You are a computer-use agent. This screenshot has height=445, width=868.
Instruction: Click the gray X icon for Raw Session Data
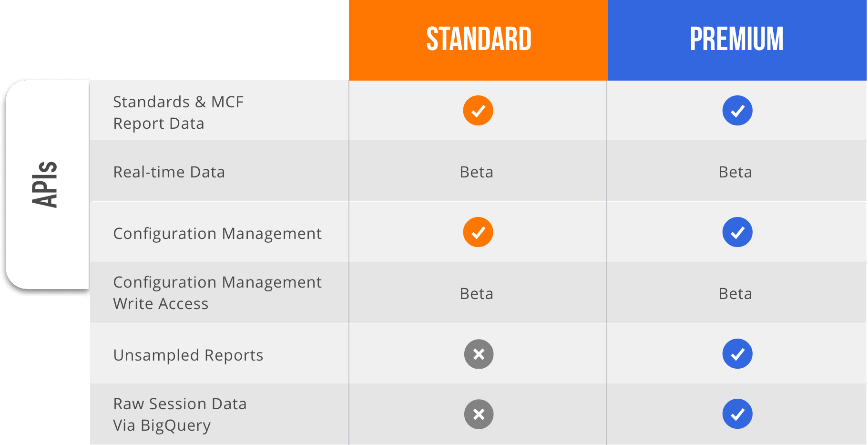479,414
